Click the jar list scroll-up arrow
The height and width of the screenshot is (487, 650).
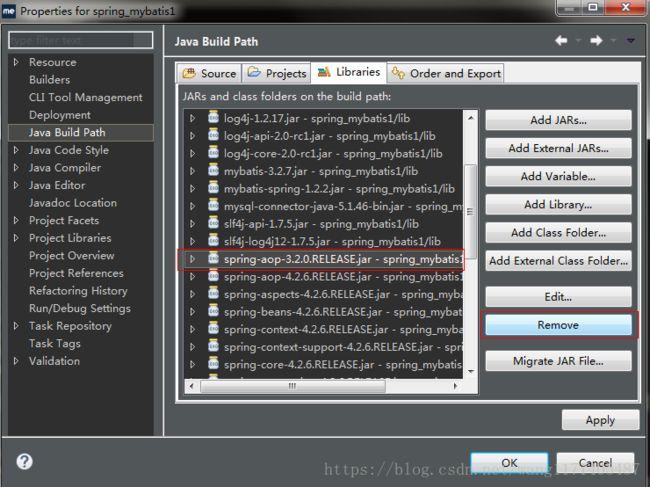pos(471,118)
